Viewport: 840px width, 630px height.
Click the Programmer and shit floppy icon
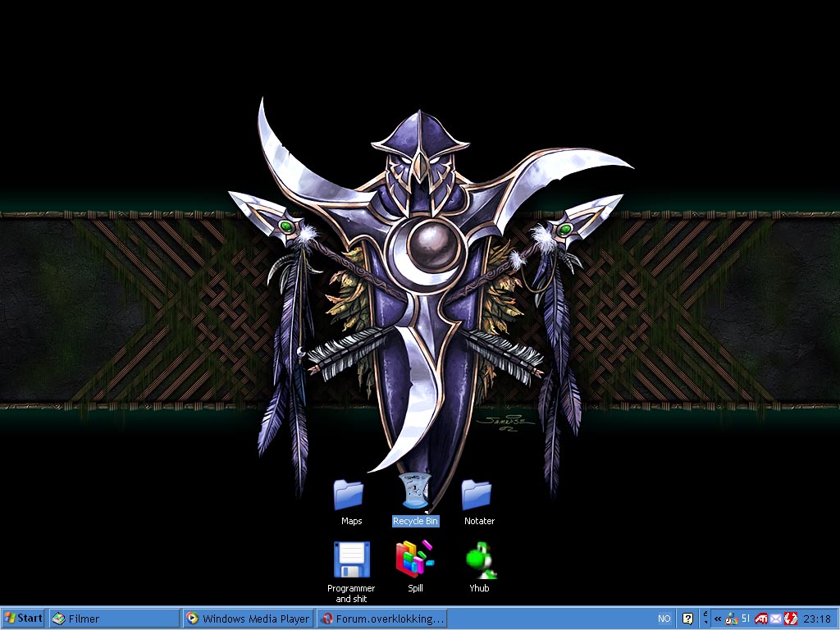351,559
